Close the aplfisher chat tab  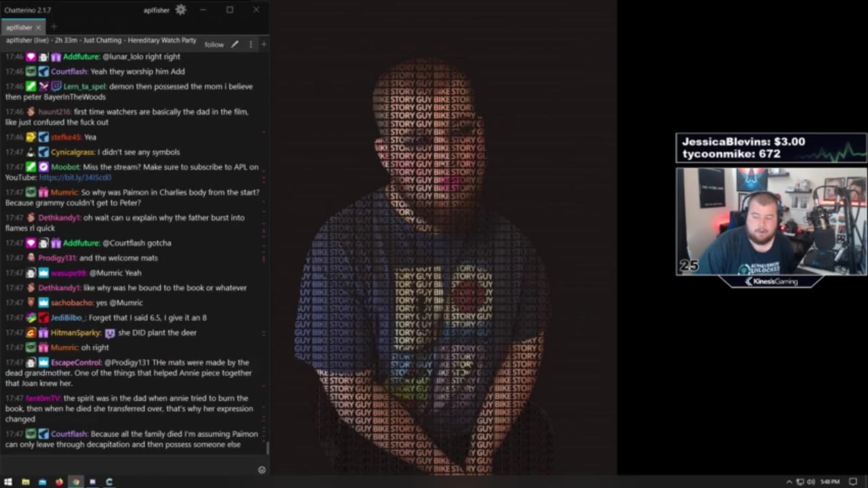tap(39, 27)
